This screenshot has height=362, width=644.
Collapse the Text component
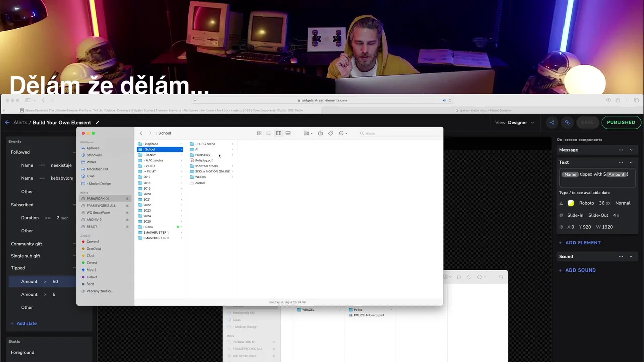pyautogui.click(x=631, y=162)
